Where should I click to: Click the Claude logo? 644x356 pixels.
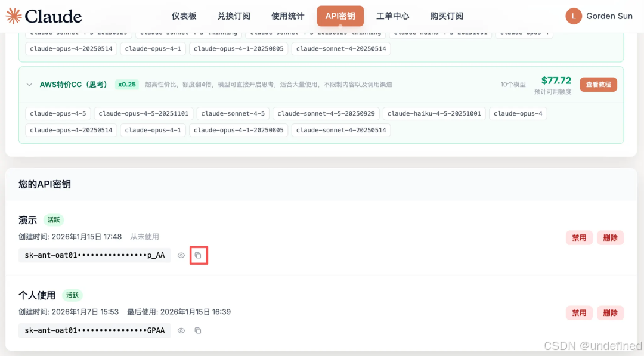point(44,16)
